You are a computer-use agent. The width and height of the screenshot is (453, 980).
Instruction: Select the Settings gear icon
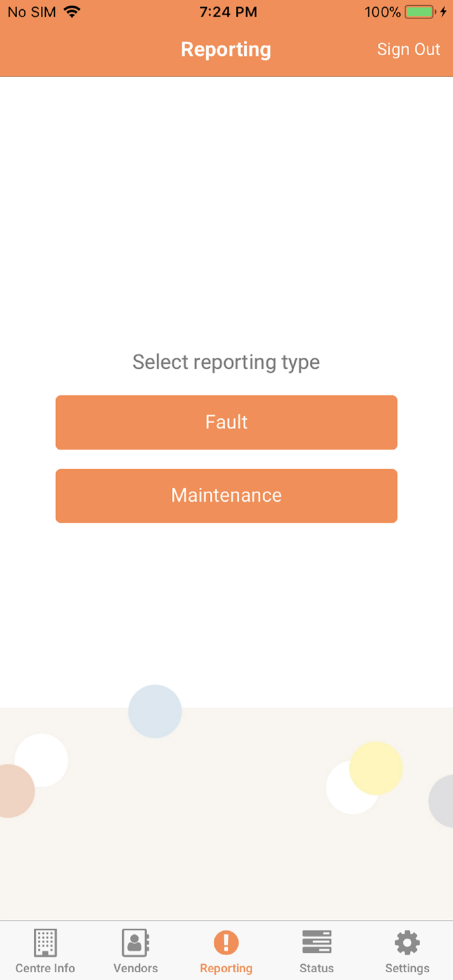coord(407,943)
